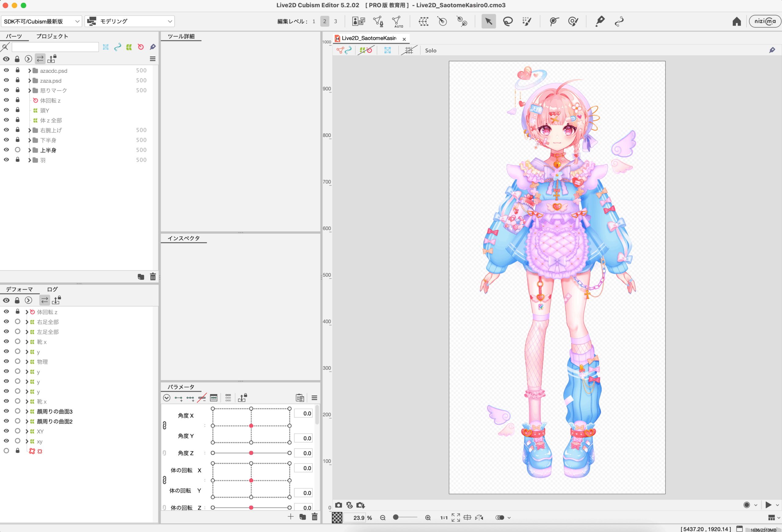Image resolution: width=782 pixels, height=532 pixels.
Task: Switch to the パーツ tab
Action: (x=14, y=36)
